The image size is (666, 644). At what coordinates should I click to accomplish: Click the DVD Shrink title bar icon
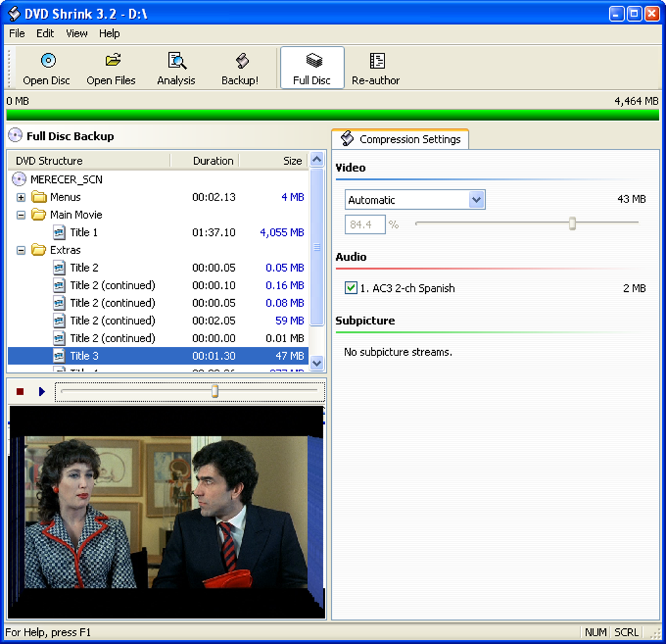click(14, 14)
